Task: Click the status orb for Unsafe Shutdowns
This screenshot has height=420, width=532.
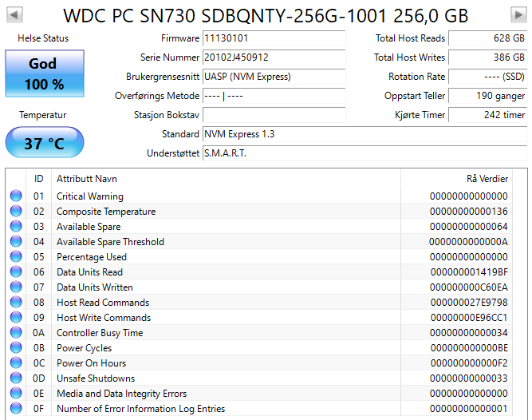Action: 16,378
